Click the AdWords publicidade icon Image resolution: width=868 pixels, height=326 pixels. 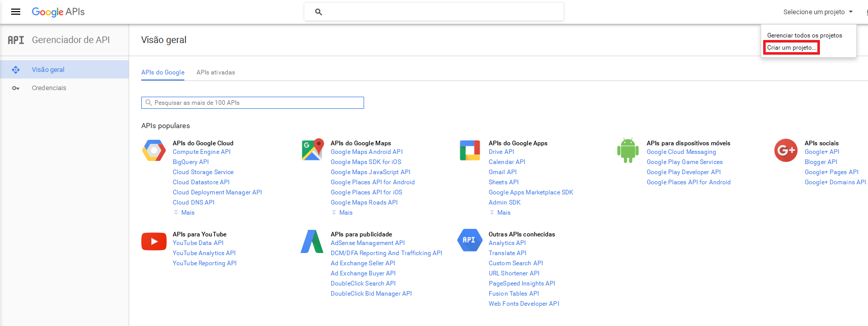312,241
